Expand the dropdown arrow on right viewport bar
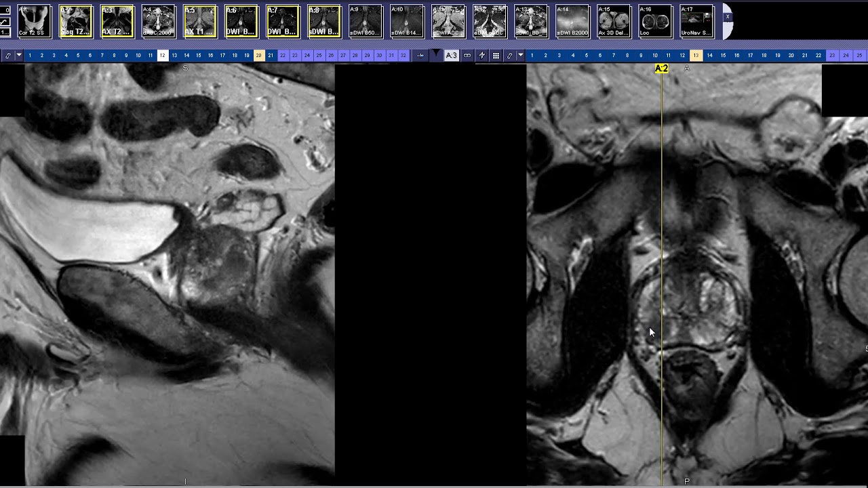 520,56
